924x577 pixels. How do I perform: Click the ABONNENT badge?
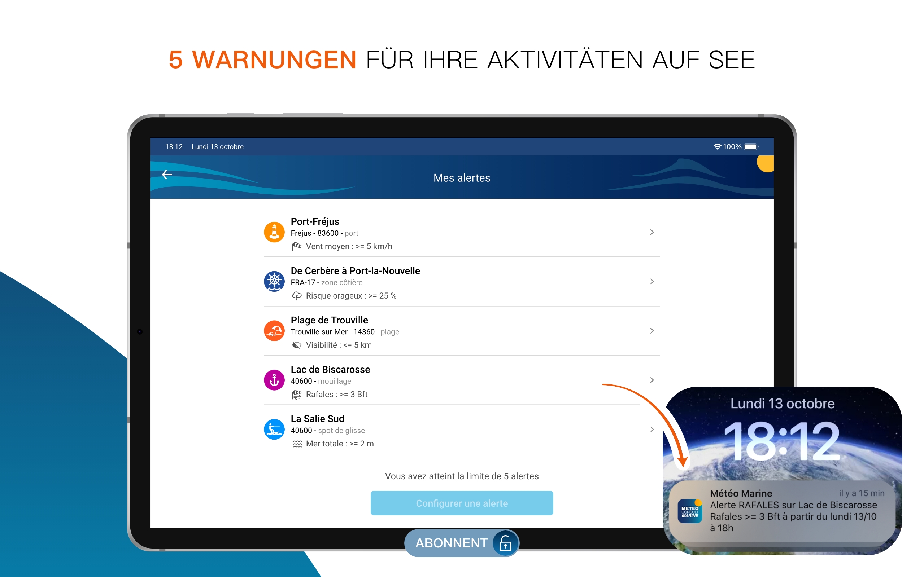451,543
